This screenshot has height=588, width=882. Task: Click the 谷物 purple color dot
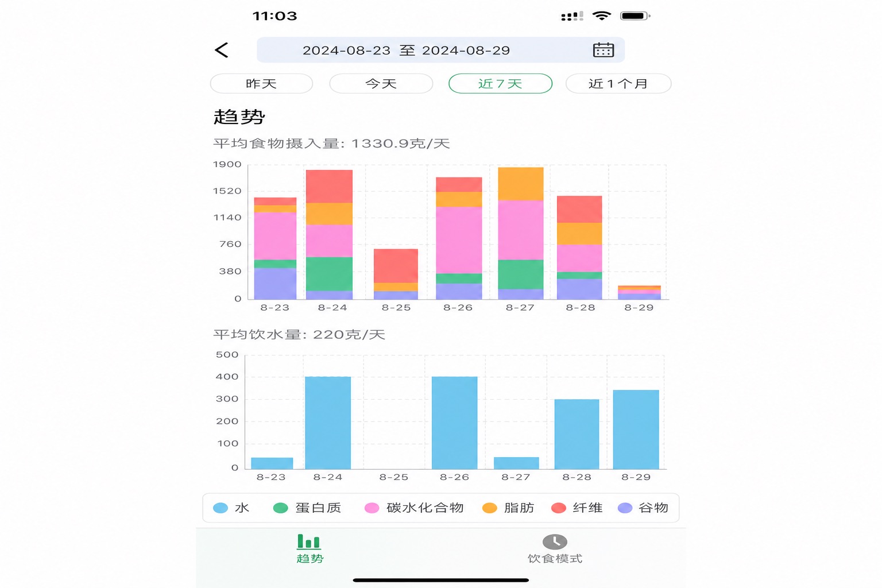pyautogui.click(x=625, y=508)
